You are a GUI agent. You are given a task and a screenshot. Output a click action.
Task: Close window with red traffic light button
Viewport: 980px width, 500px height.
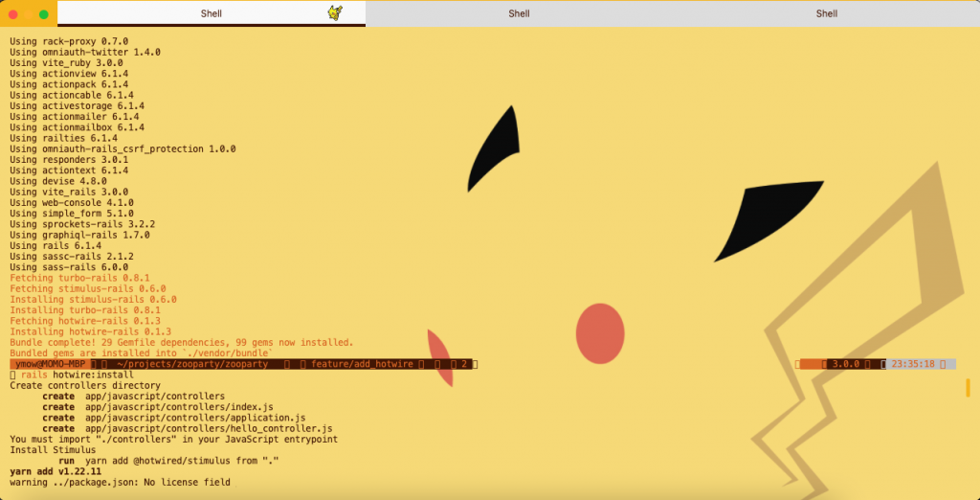pos(13,13)
